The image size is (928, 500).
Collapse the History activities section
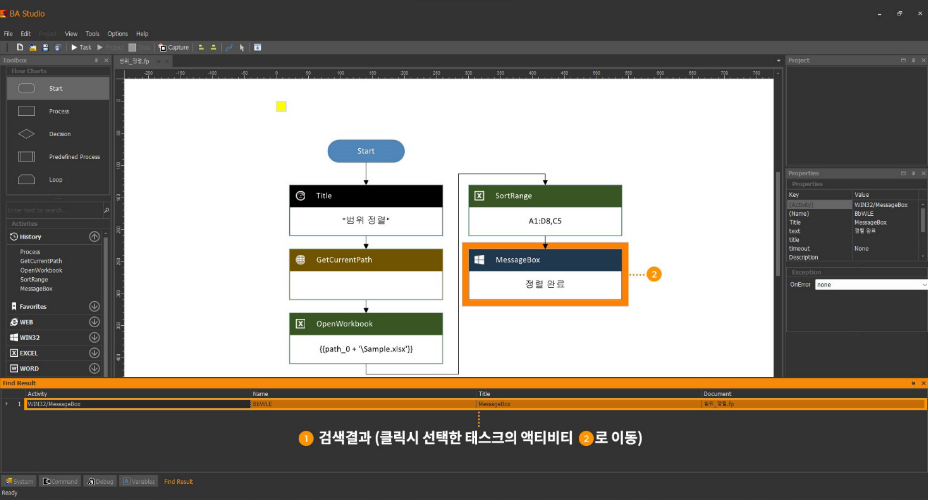(94, 237)
